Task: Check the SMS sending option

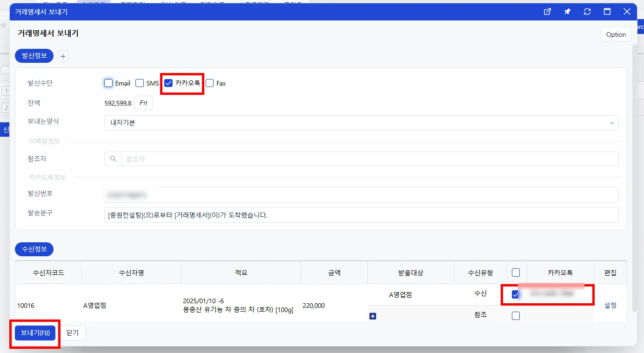Action: pyautogui.click(x=140, y=83)
